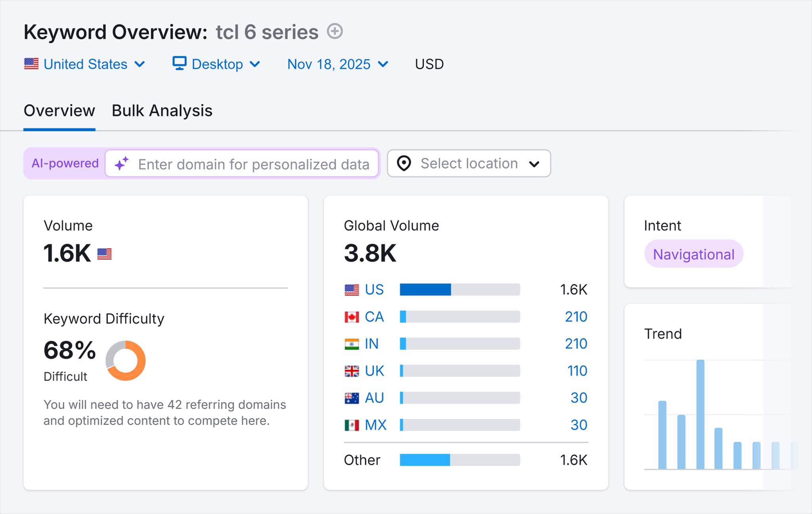Screen dimensions: 812x514
Task: Click the 30 volume value for MX
Action: (x=579, y=425)
